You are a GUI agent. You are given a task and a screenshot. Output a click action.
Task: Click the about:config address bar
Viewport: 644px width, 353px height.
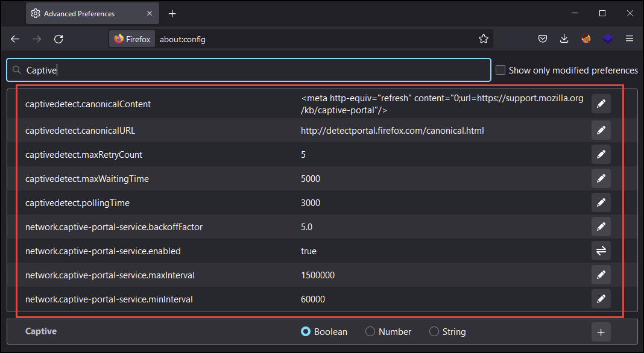coord(300,39)
